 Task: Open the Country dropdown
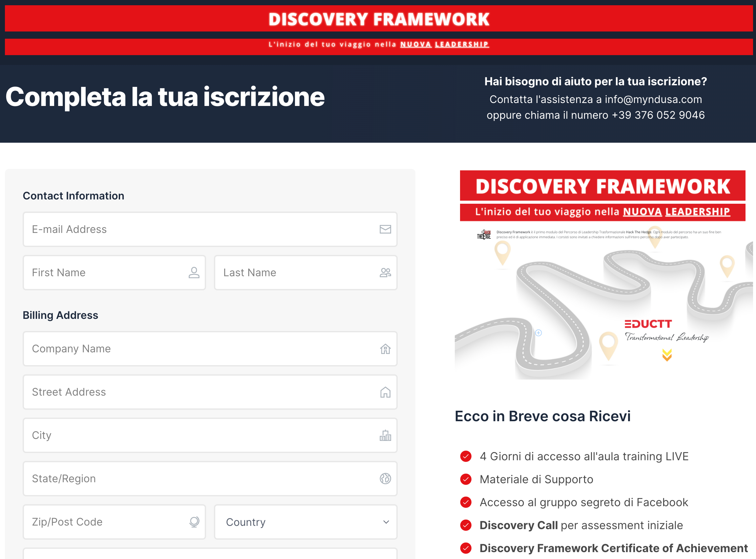[x=305, y=522]
